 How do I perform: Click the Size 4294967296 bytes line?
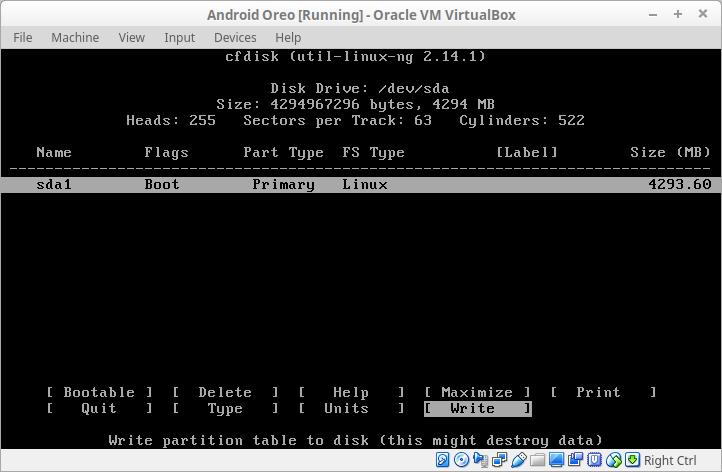[x=355, y=105]
